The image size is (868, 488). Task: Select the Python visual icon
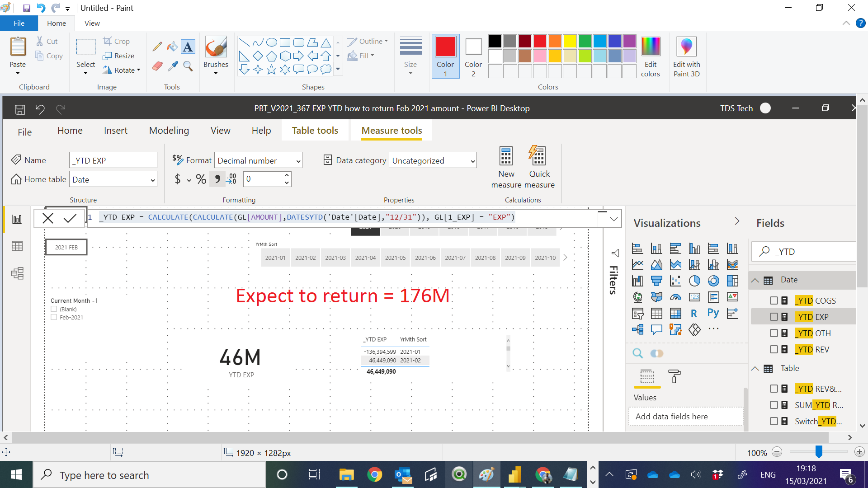coord(713,313)
